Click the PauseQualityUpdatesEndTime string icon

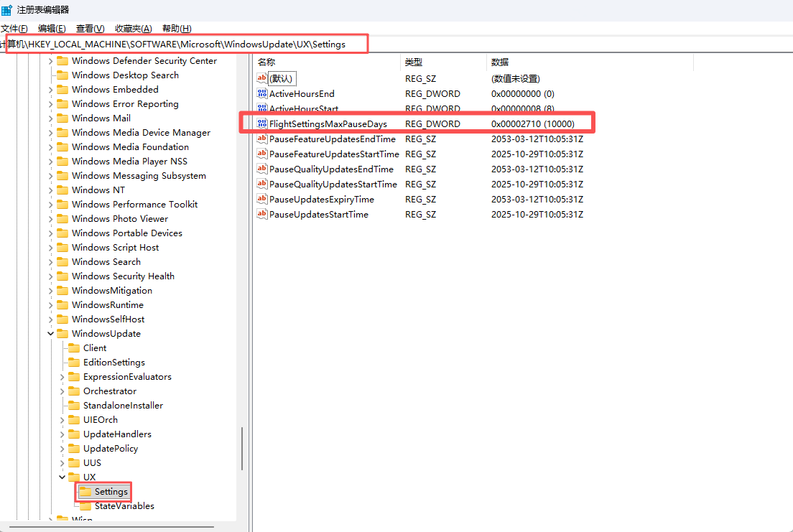(262, 169)
